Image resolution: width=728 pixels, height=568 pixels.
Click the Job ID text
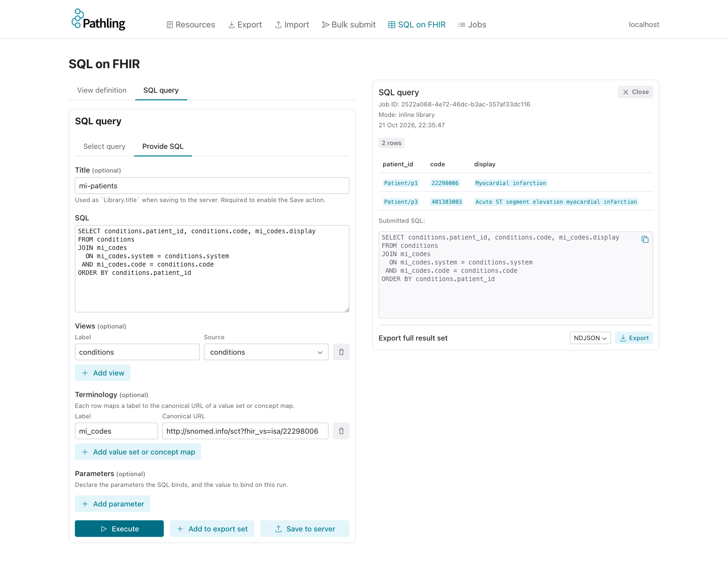[454, 104]
